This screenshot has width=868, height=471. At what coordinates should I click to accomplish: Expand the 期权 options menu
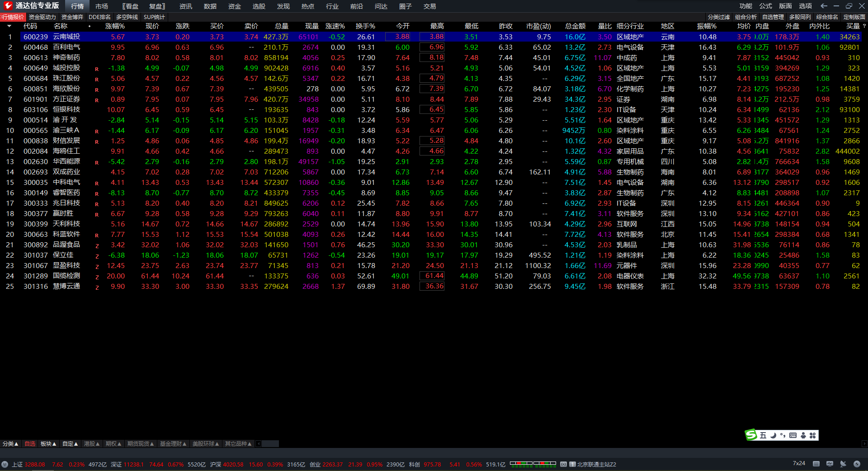point(113,444)
